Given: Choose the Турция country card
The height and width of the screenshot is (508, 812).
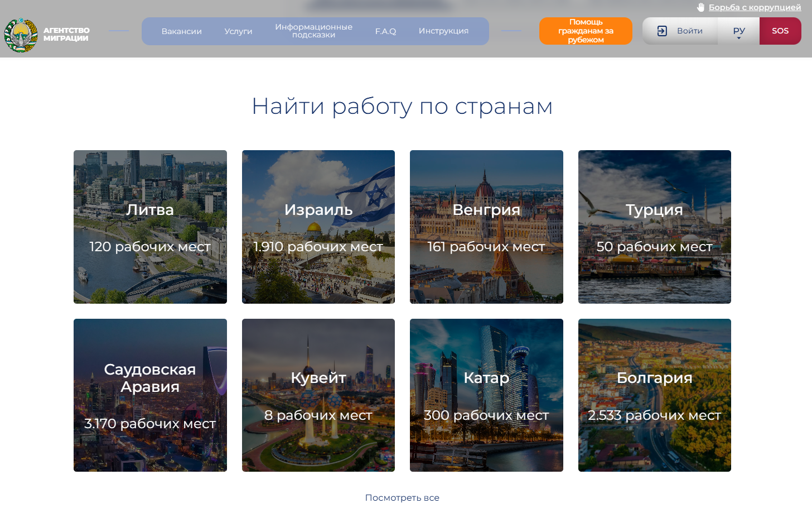Looking at the screenshot, I should click(x=654, y=227).
